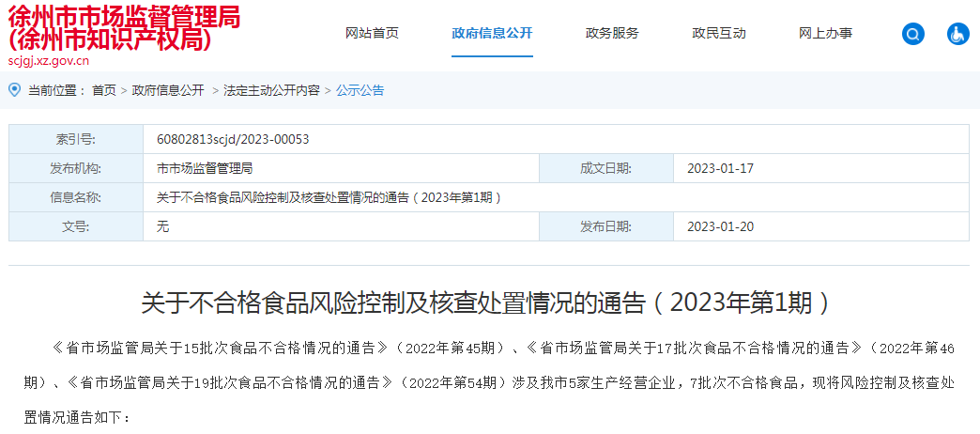Click the location pin icon in breadcrumb

pyautogui.click(x=15, y=90)
